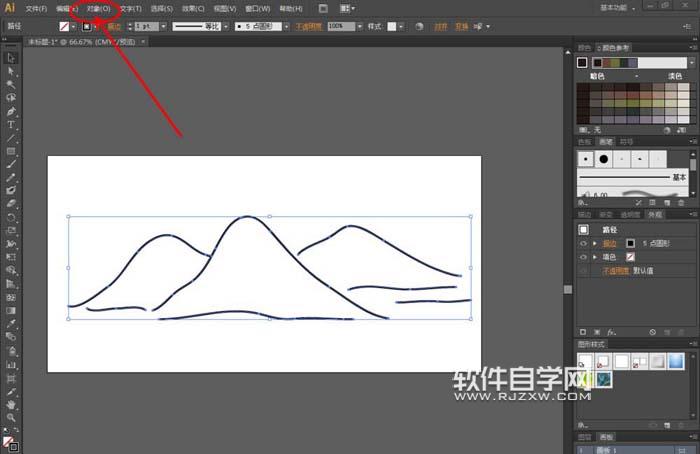Image resolution: width=700 pixels, height=454 pixels.
Task: Select the Pen tool
Action: 11,112
